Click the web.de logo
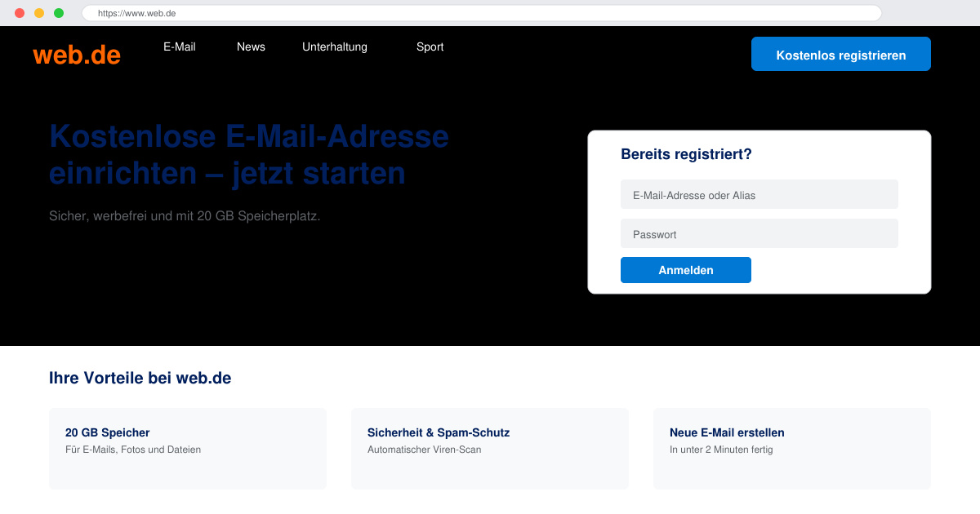The height and width of the screenshot is (514, 980). [77, 55]
